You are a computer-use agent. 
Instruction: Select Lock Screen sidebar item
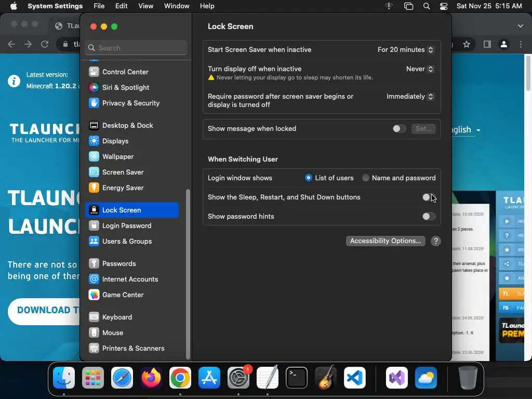coord(132,210)
